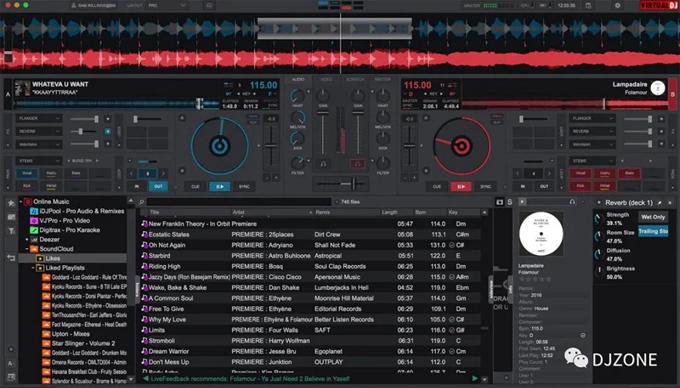Play the LiveFeedback recommended track arrow
Screen dimensions: 680x388
(x=475, y=378)
